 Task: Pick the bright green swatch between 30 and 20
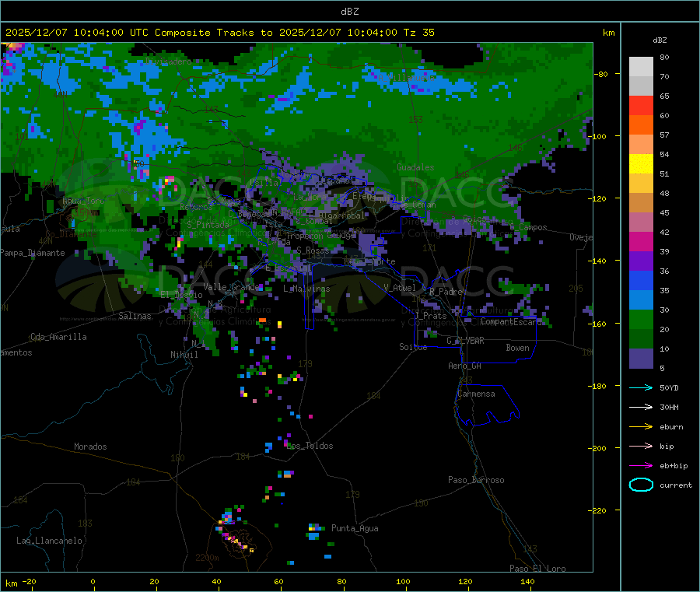641,319
